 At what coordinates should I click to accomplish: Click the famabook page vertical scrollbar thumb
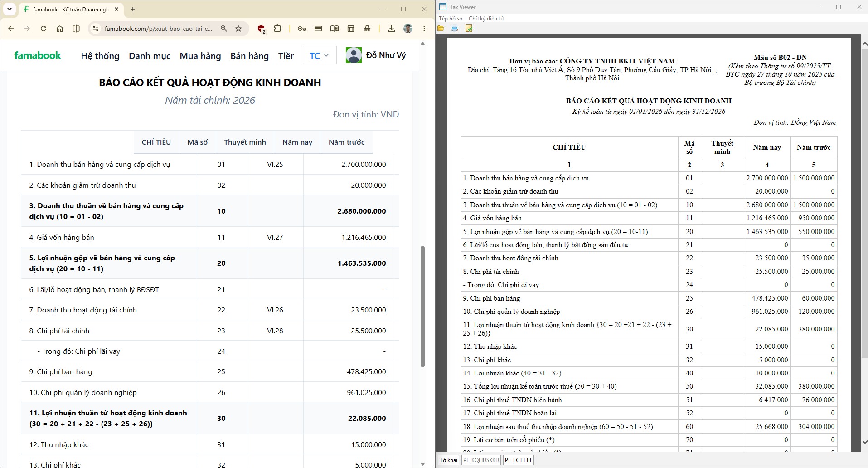click(x=422, y=306)
